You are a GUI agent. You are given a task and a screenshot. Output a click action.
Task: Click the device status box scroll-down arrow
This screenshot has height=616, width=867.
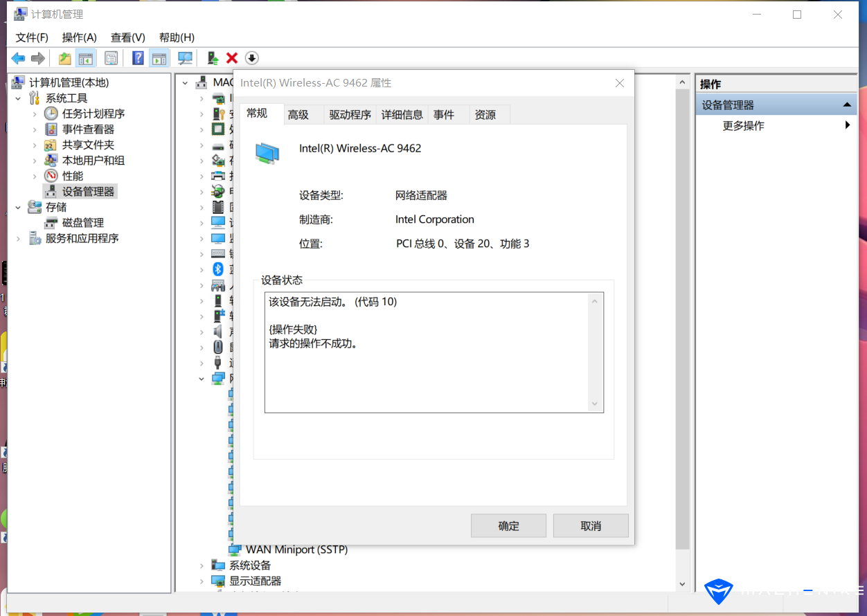(595, 404)
